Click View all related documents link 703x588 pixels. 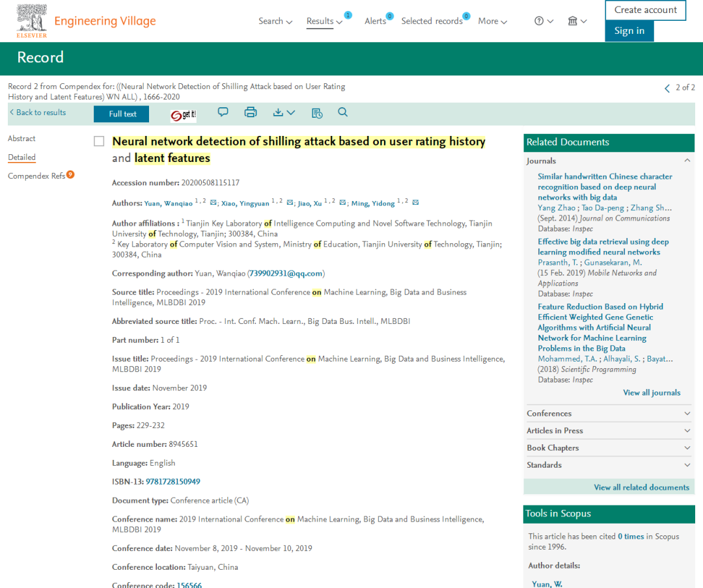(x=642, y=487)
